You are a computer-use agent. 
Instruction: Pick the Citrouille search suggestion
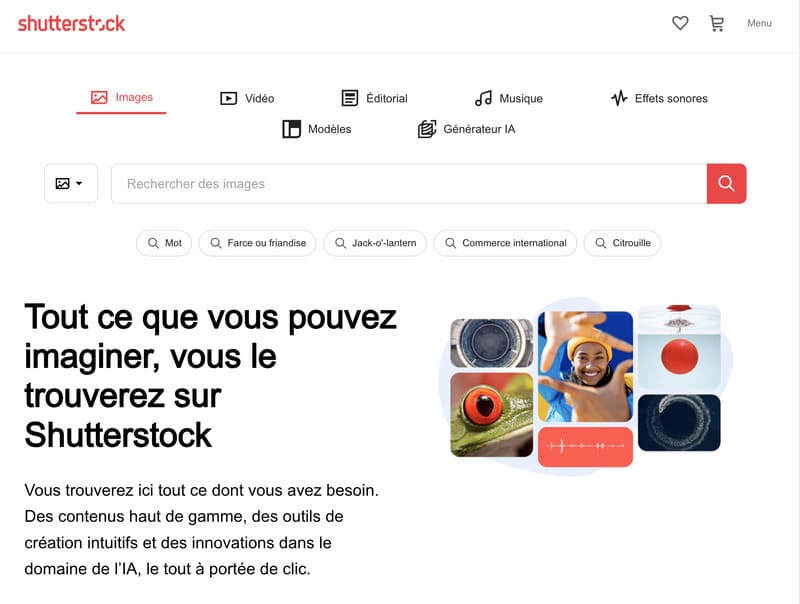point(622,243)
